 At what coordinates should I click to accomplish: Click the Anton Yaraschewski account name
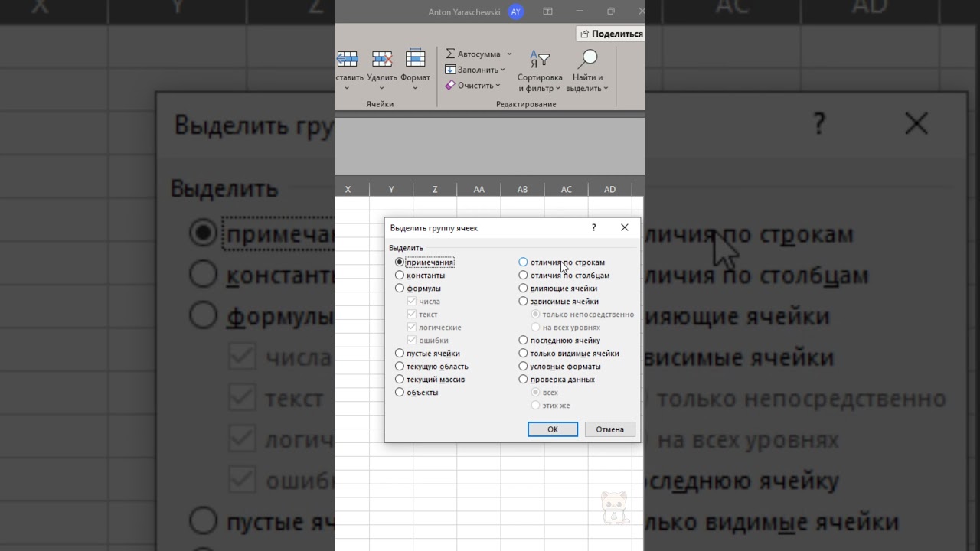(x=465, y=12)
